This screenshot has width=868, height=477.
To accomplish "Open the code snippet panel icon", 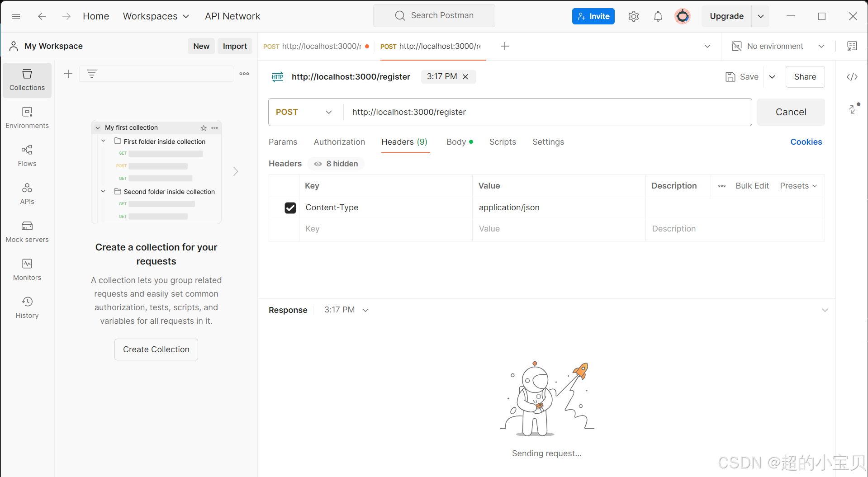I will (852, 77).
